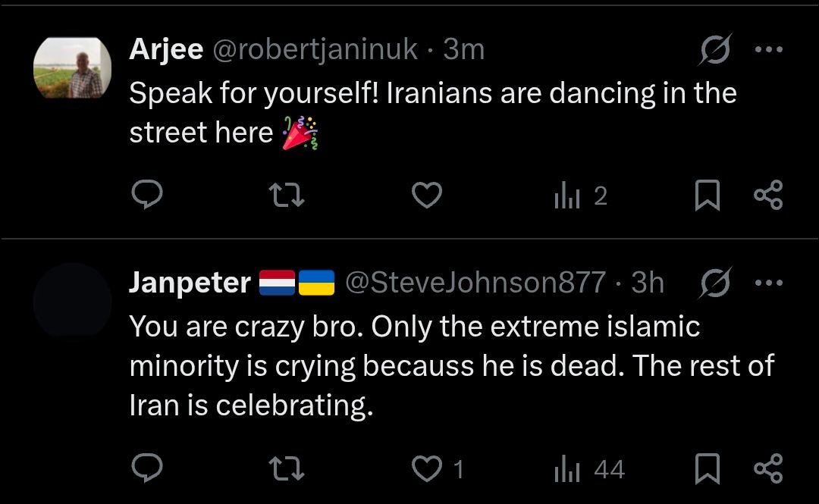
Task: View analytics showing 44 views
Action: click(588, 469)
